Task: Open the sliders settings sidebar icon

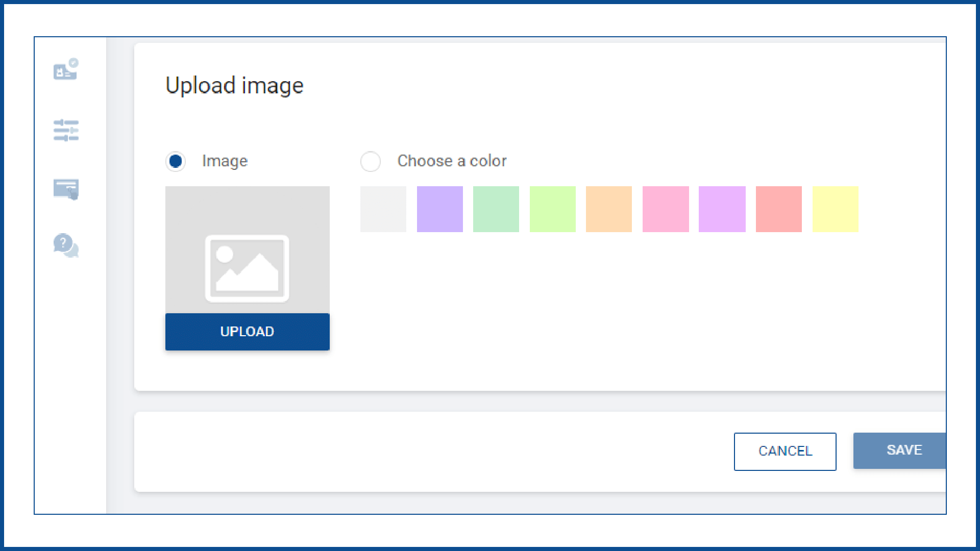Action: click(66, 130)
